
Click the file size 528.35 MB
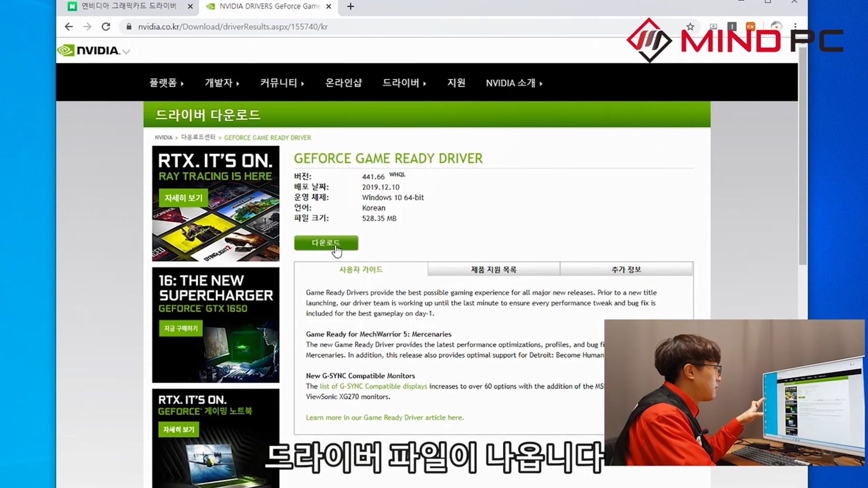point(379,218)
